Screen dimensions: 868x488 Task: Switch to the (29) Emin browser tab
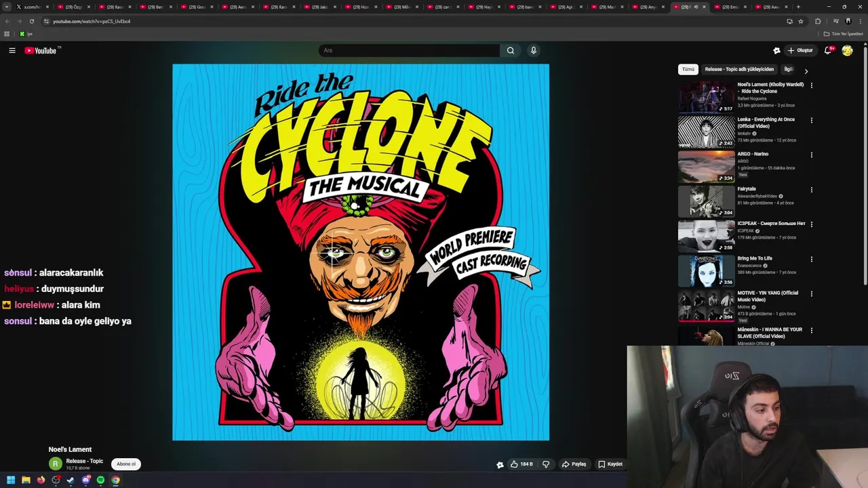coord(729,7)
